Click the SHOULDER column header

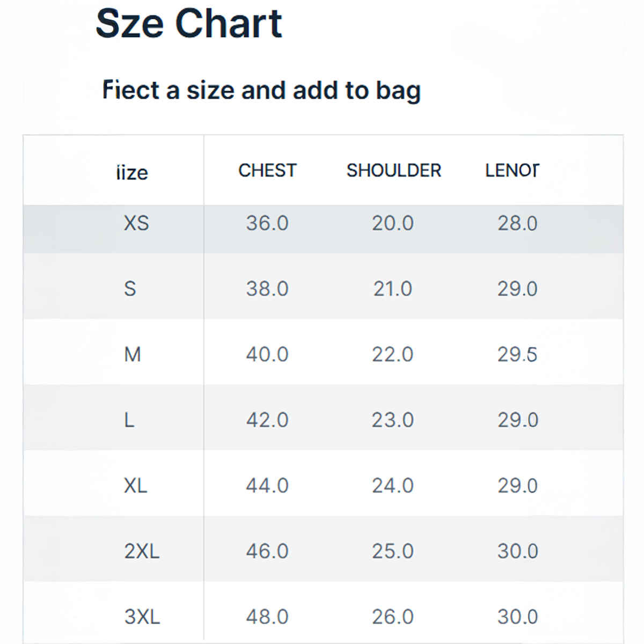393,171
